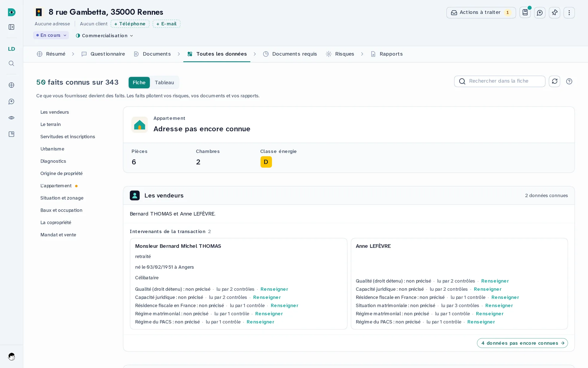Viewport: 588px width, 368px height.
Task: Open the Commercialisation stage dropdown
Action: pyautogui.click(x=105, y=35)
